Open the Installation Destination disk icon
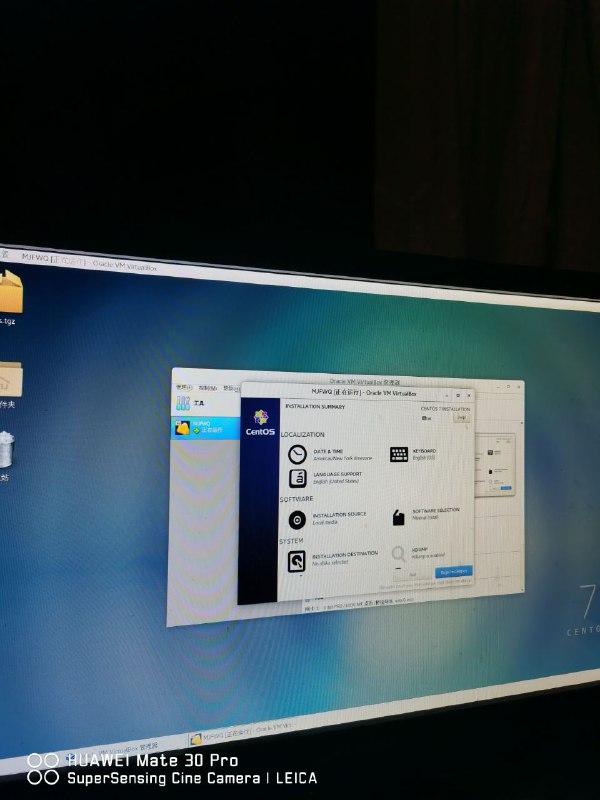Viewport: 600px width, 800px height. click(296, 561)
